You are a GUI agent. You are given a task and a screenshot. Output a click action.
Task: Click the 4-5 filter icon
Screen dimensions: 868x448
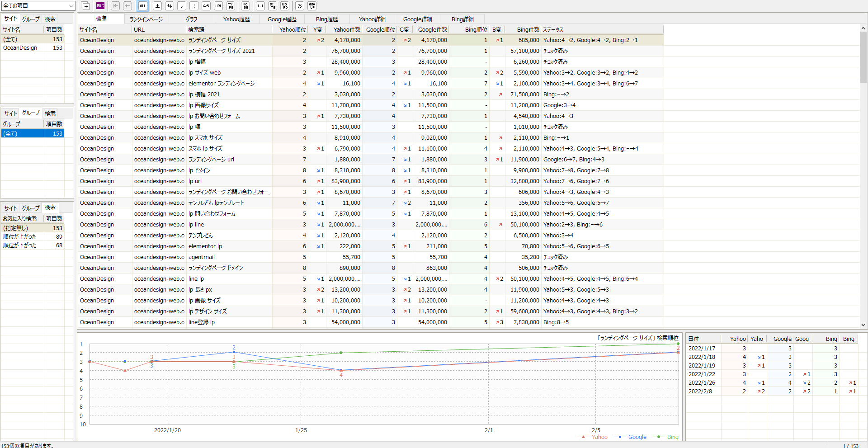coord(206,6)
